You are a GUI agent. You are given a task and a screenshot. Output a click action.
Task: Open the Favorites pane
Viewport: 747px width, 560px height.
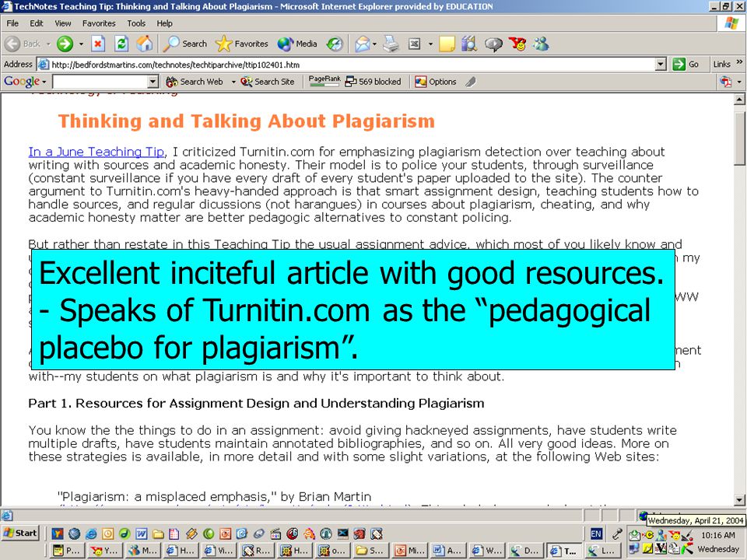(x=241, y=44)
